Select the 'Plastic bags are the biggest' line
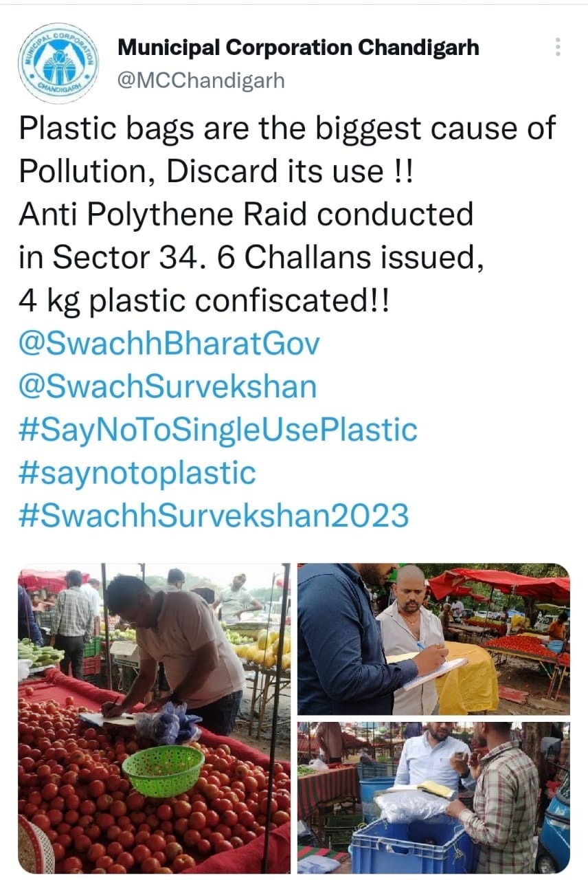588x880 pixels. click(287, 129)
